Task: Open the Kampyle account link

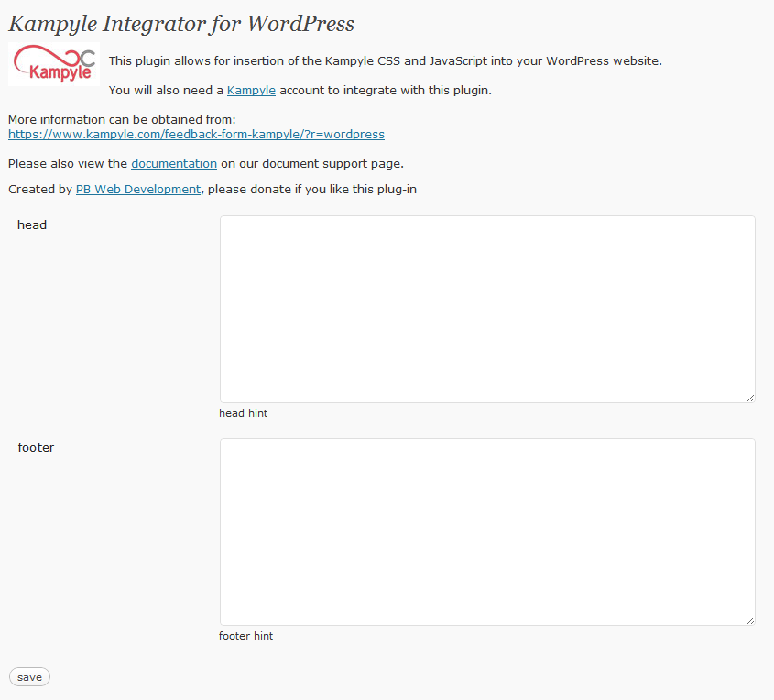Action: point(251,91)
